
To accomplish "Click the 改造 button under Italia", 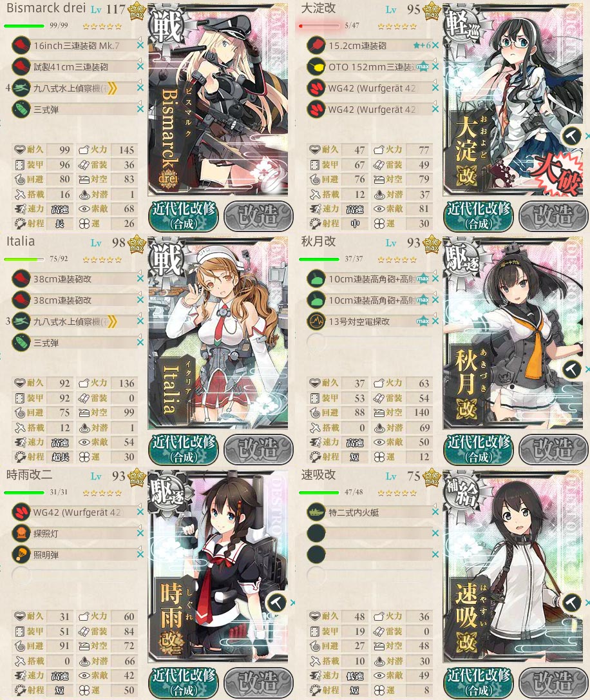I will click(x=259, y=449).
